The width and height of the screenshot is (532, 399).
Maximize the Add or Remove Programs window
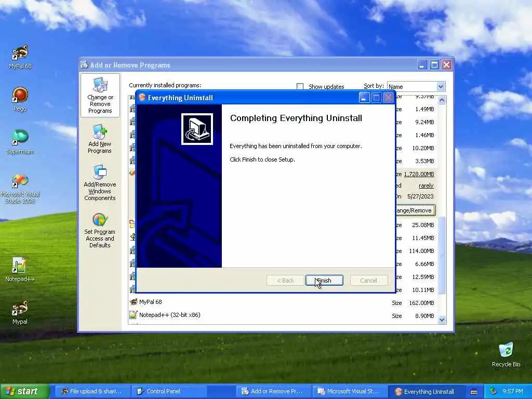point(434,65)
